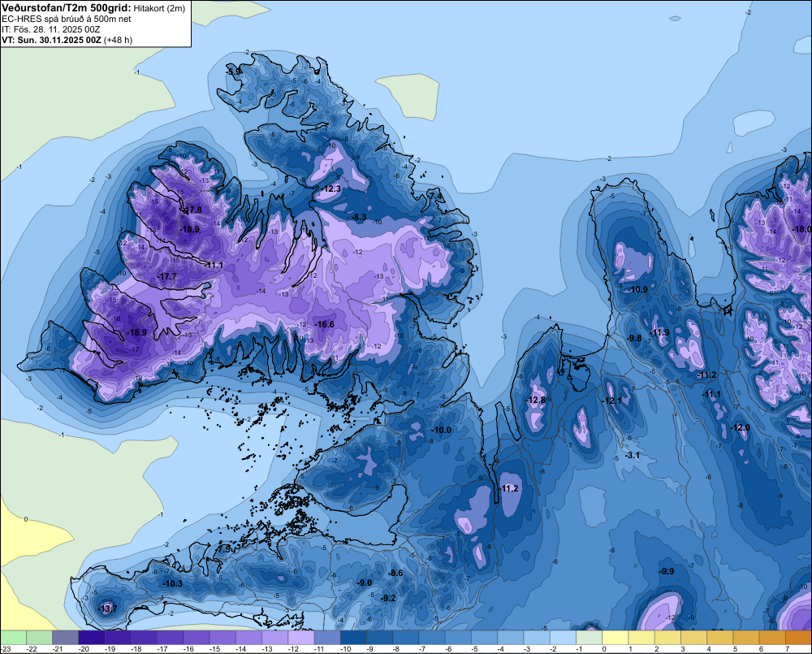This screenshot has height=654, width=812.
Task: Click the 'VT: Sun. 30.11.2025 00Z' valid time
Action: (52, 39)
